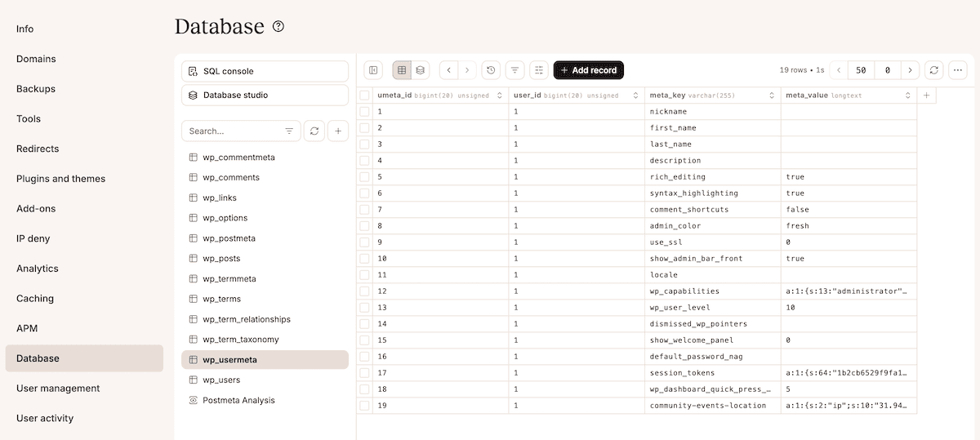Open the SQL console
Screen dimensions: 980x440
265,72
